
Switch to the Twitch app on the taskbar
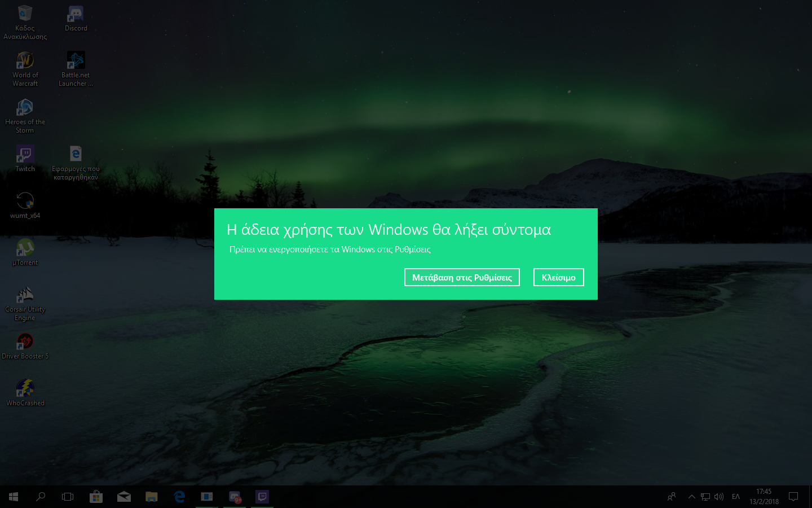262,497
